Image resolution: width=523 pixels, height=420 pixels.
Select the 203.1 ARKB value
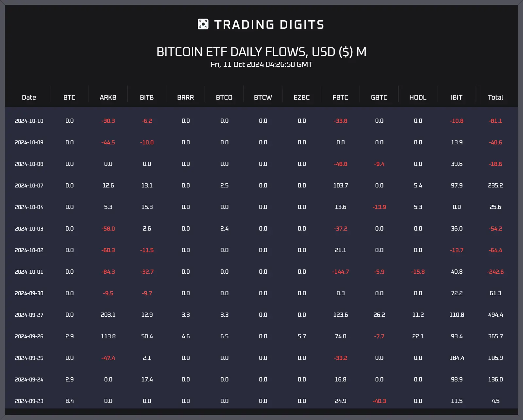108,315
